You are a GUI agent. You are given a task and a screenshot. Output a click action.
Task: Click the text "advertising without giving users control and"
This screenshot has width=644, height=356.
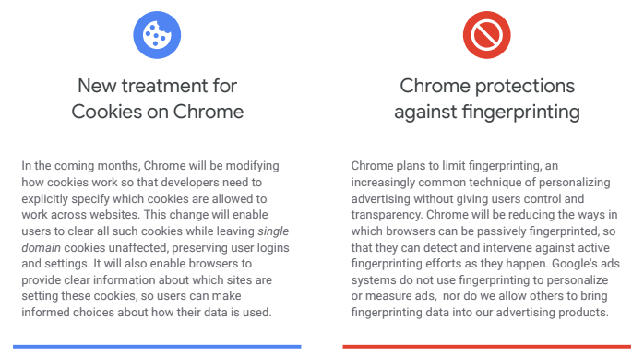pyautogui.click(x=468, y=198)
